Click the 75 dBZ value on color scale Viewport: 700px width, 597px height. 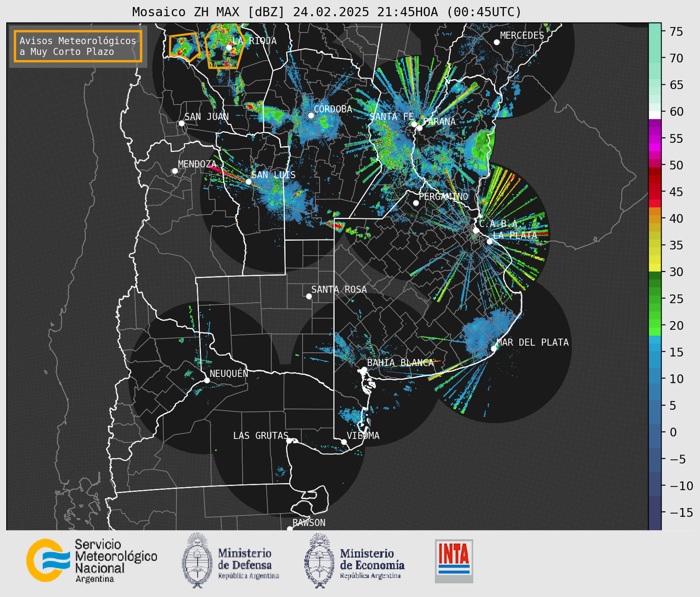tap(676, 32)
